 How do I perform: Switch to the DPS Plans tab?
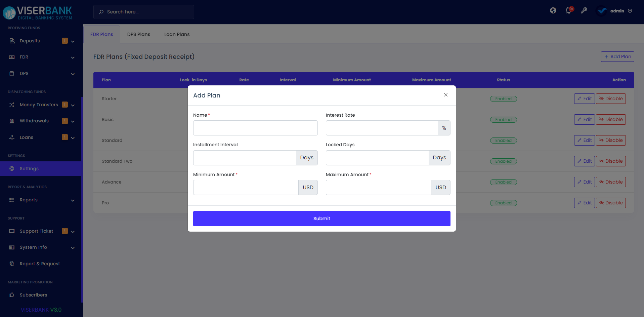coord(138,34)
